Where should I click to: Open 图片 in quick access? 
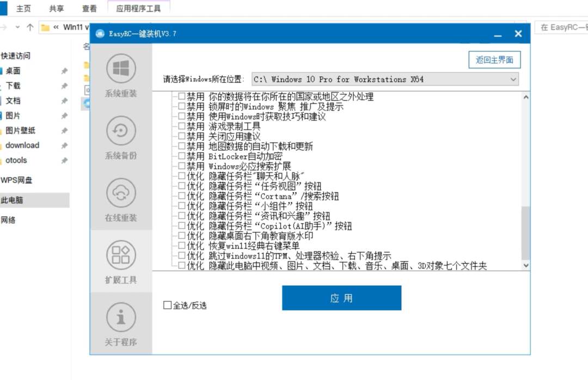click(13, 115)
